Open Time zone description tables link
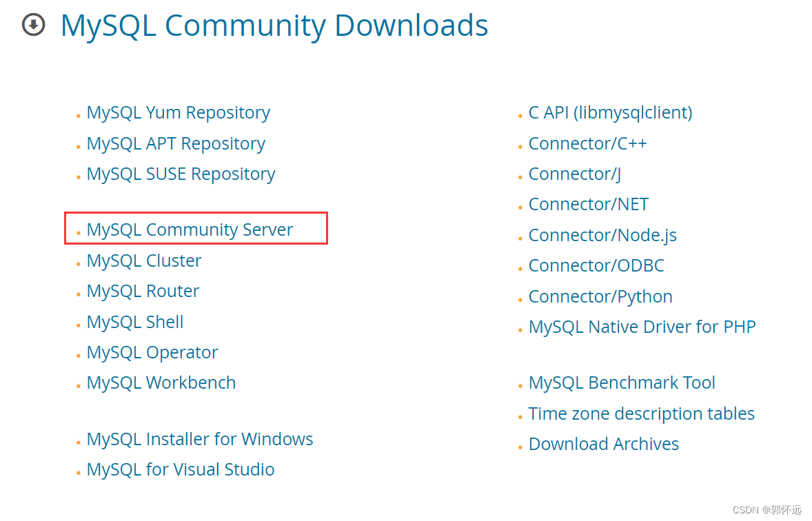This screenshot has width=812, height=521. pos(642,413)
